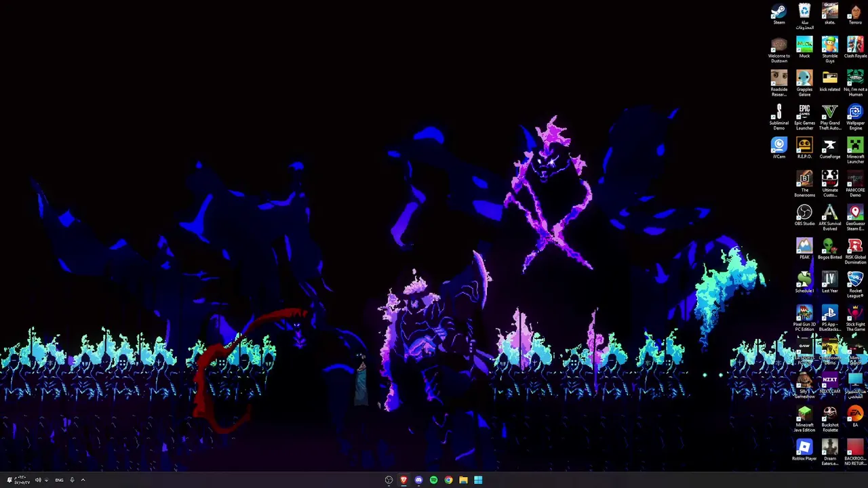Open the Recycle Bin on the desktop
The image size is (868, 488).
pyautogui.click(x=804, y=16)
